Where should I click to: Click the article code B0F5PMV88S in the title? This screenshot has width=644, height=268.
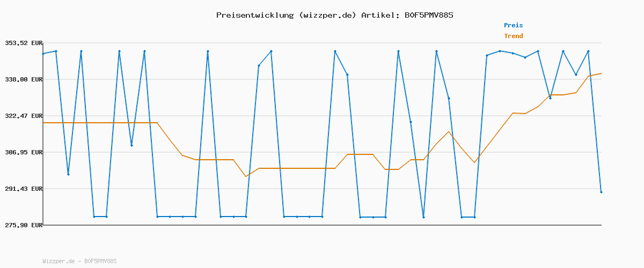[429, 15]
